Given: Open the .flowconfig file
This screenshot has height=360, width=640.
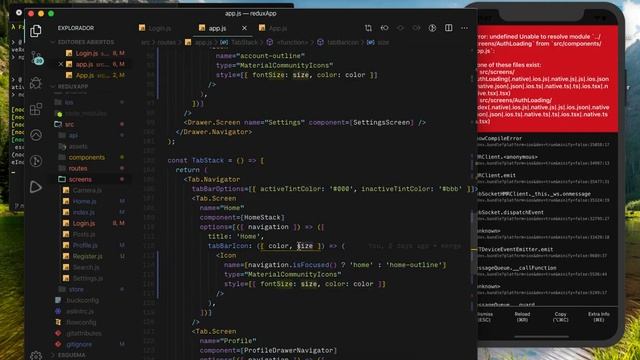Looking at the screenshot, I should coord(81,322).
